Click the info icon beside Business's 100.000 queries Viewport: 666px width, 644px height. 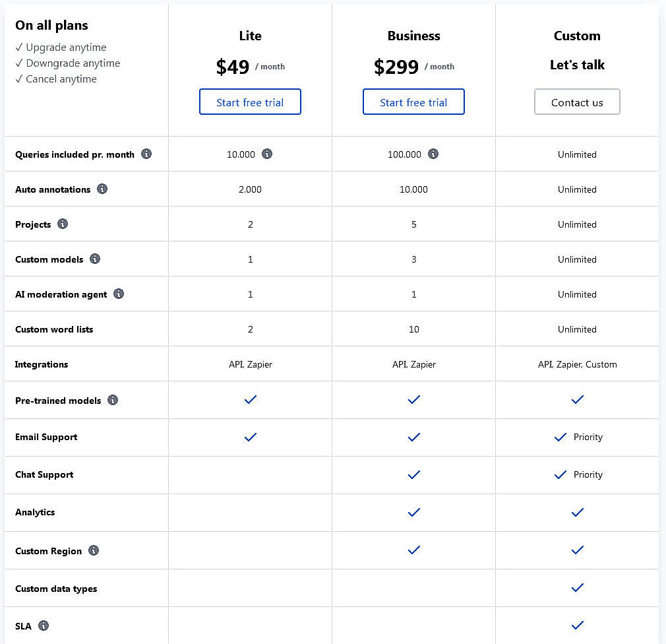433,153
